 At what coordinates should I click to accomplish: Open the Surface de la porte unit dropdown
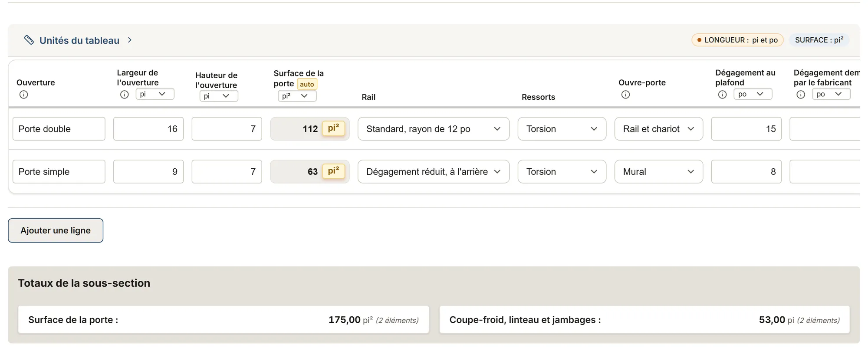(297, 96)
